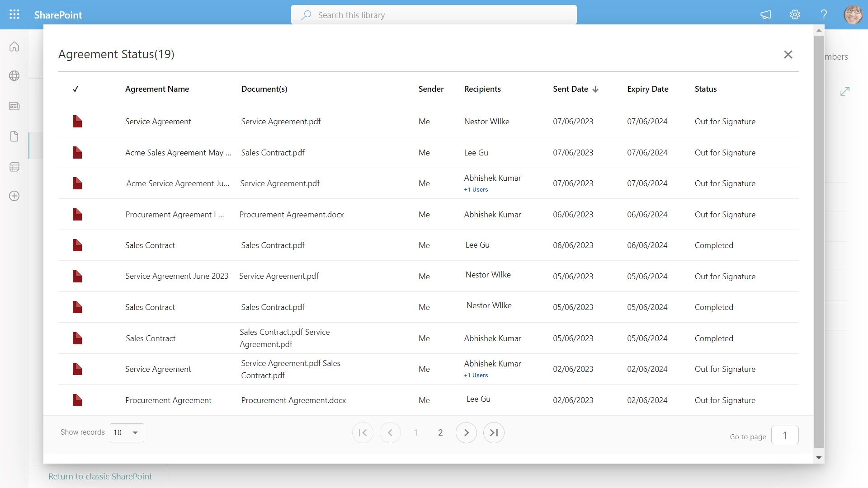Open Return to classic SharePoint link
The height and width of the screenshot is (488, 868).
tap(100, 476)
